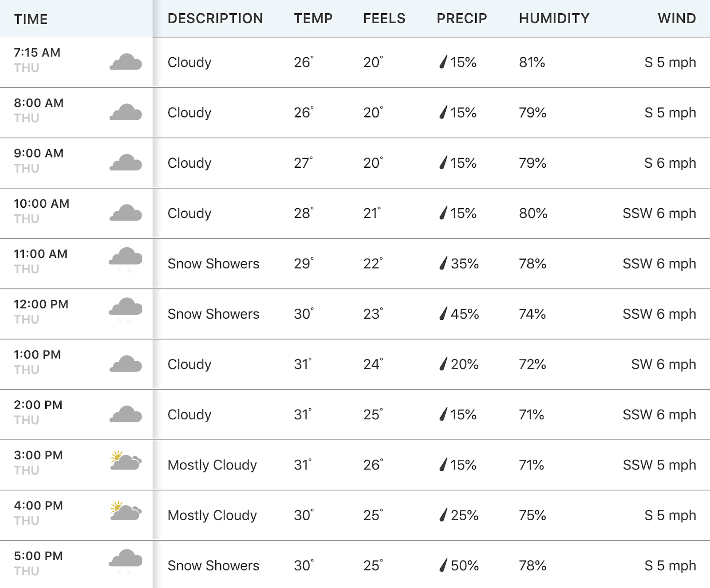
Task: Click the cloudy icon for 7:15 AM
Action: pos(126,62)
